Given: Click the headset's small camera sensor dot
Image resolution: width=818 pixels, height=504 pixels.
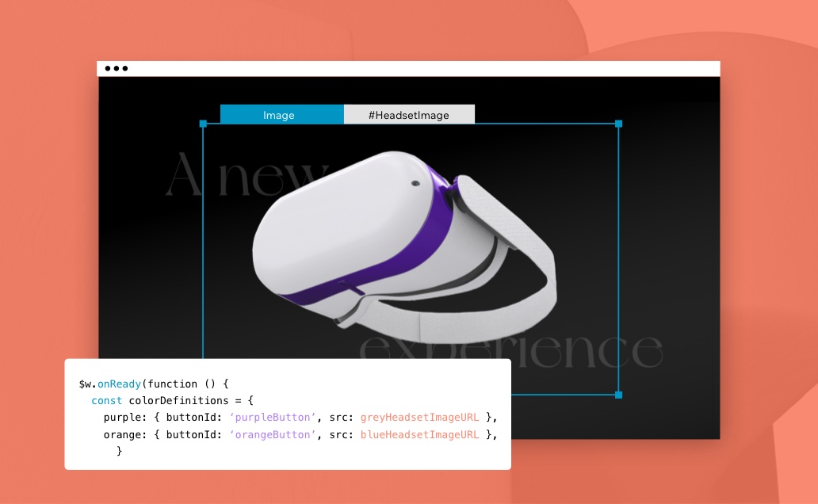Looking at the screenshot, I should pyautogui.click(x=415, y=183).
